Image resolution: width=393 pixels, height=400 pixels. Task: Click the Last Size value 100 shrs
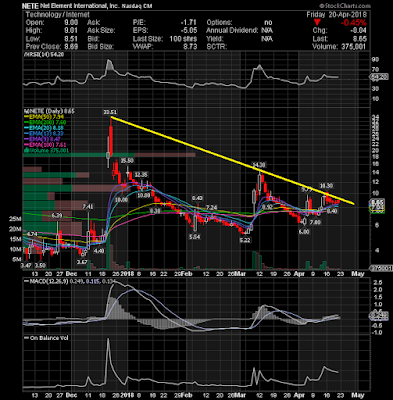[182, 38]
